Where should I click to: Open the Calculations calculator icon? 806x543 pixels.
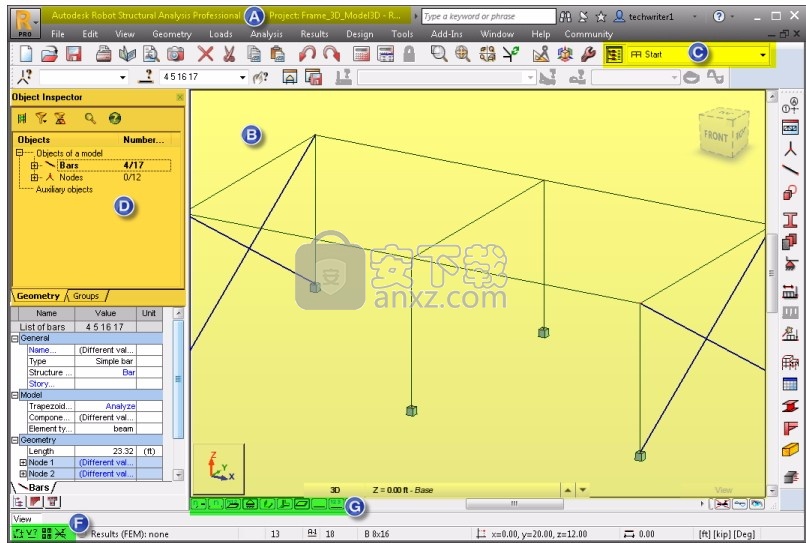pyautogui.click(x=361, y=53)
